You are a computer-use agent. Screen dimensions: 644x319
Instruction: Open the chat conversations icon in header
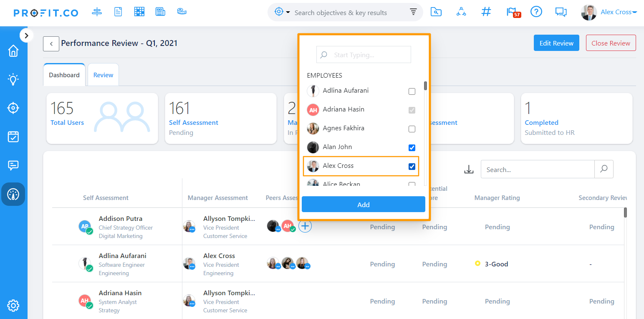pos(561,12)
